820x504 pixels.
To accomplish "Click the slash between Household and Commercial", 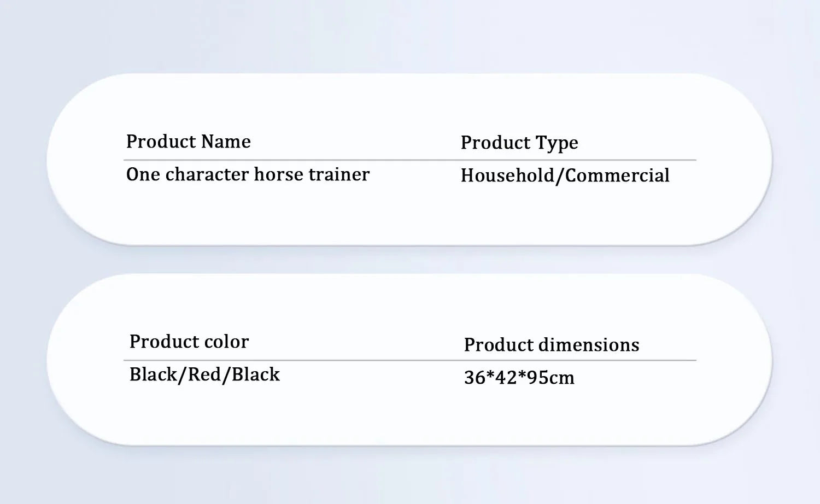I will click(x=559, y=176).
